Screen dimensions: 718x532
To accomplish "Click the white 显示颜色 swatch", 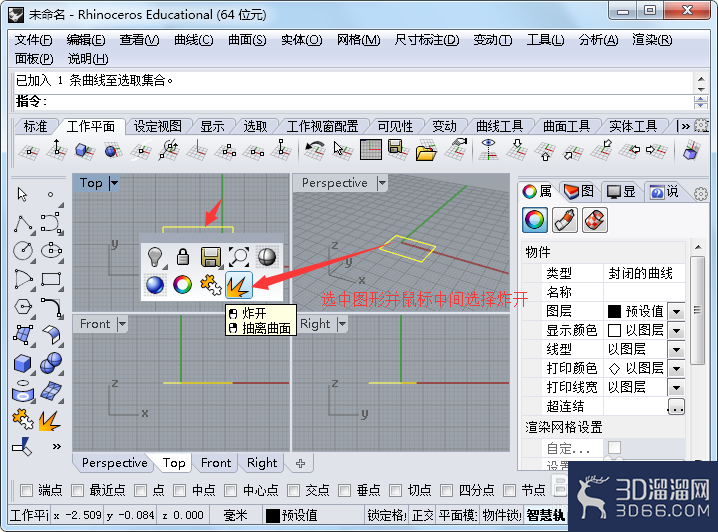I will point(614,331).
